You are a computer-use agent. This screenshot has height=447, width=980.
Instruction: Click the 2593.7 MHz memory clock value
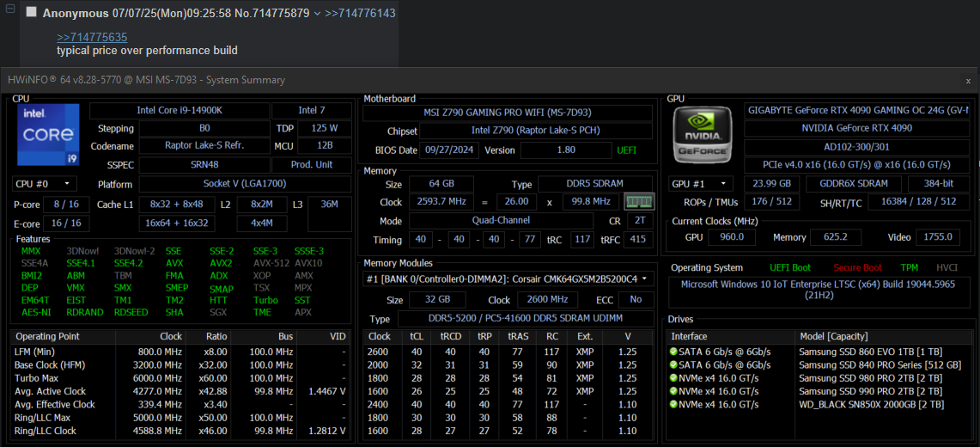(x=441, y=202)
